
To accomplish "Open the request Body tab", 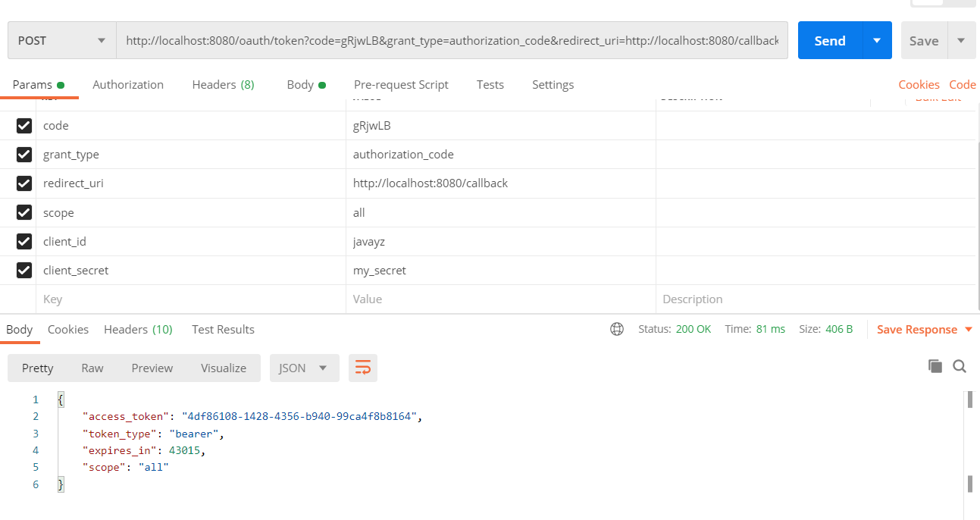I will coord(306,85).
